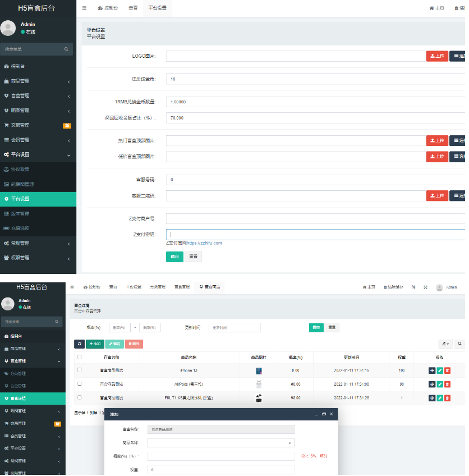This screenshot has width=469, height=476.
Task: Toggle select-all checkbox in table header
Action: click(x=80, y=357)
